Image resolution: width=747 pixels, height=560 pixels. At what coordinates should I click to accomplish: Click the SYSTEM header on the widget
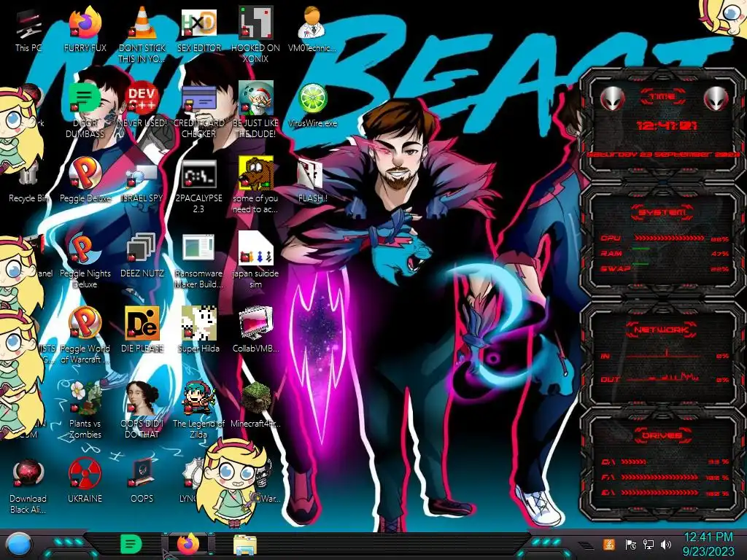(x=662, y=212)
